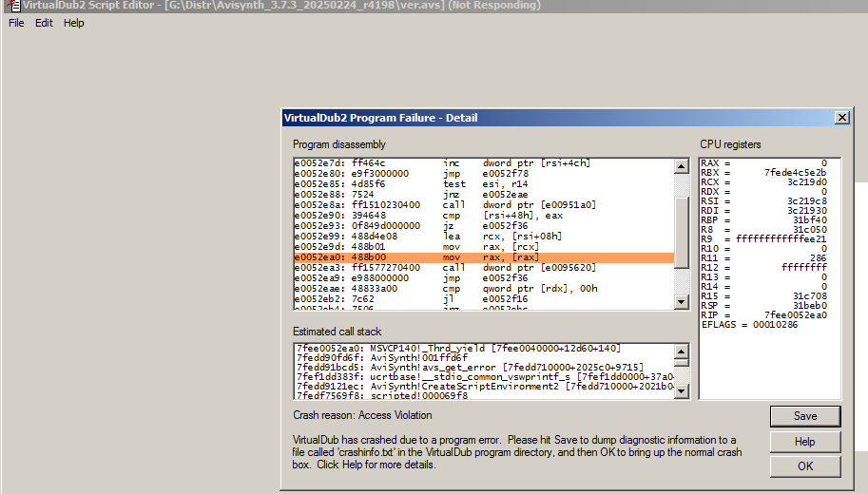The height and width of the screenshot is (494, 868).
Task: Select disassembly line e0052e80 jmp e0052f78
Action: point(484,174)
